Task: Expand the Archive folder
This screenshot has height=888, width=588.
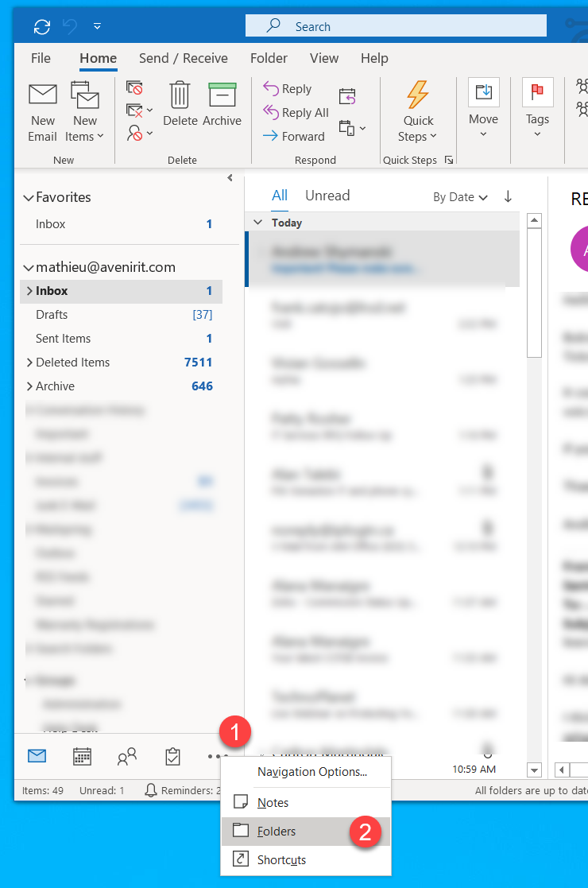Action: (29, 386)
